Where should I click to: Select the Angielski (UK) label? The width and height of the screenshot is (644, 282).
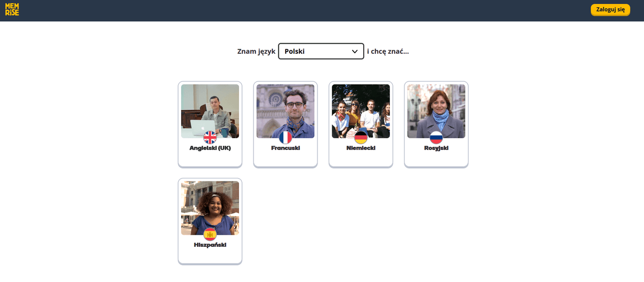click(x=210, y=148)
